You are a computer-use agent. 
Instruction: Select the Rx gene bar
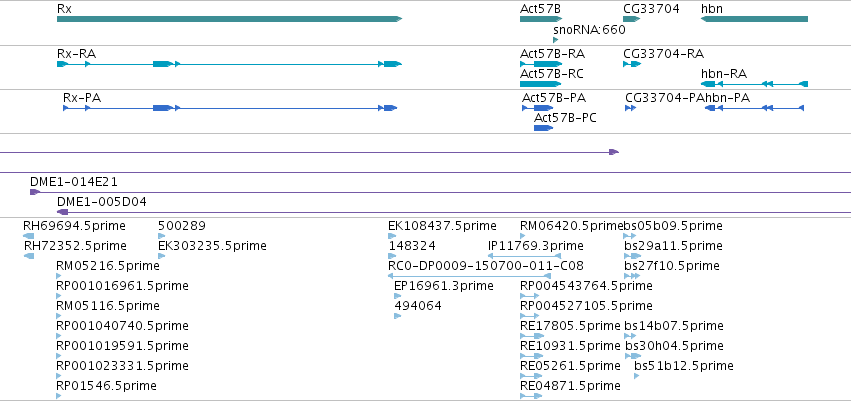229,19
